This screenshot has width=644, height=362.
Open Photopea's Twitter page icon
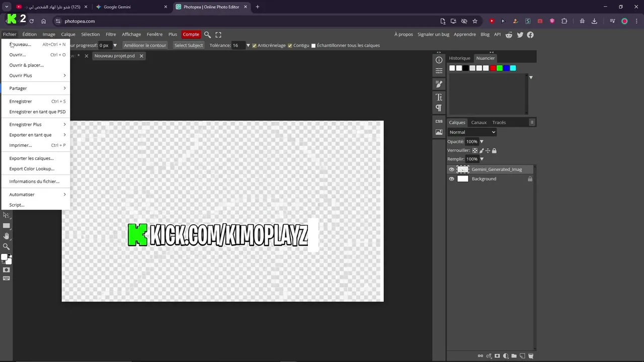pos(520,35)
